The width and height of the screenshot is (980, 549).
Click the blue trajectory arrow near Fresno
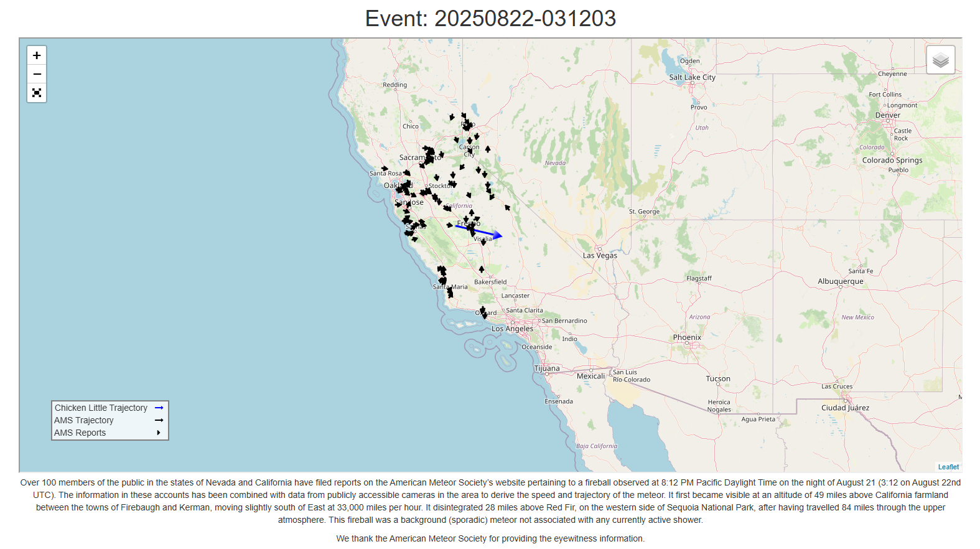click(x=478, y=231)
